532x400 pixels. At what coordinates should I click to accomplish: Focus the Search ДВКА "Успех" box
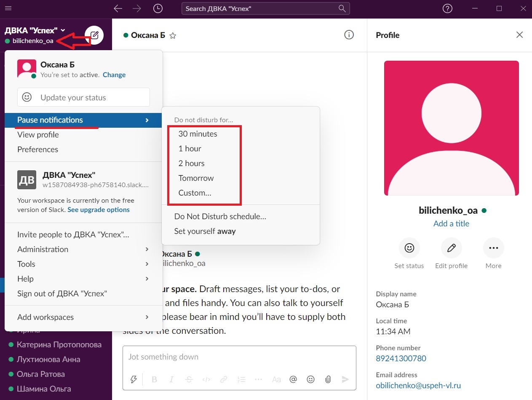point(265,8)
